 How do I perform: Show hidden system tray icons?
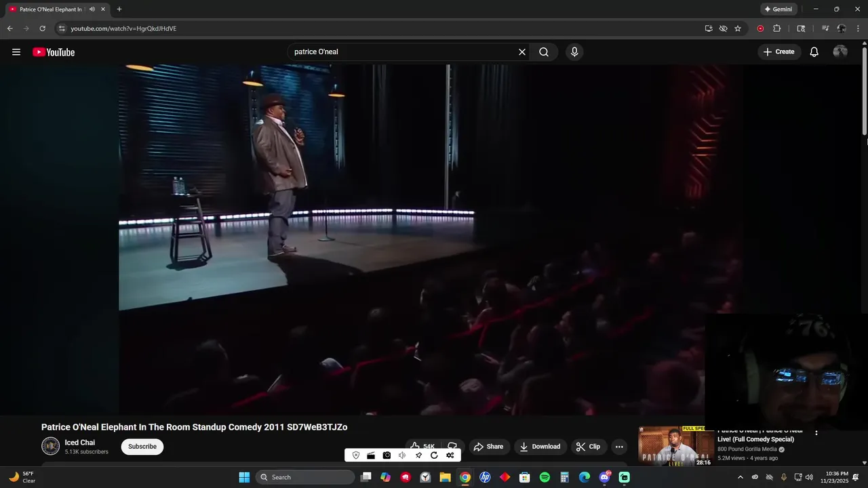click(741, 477)
